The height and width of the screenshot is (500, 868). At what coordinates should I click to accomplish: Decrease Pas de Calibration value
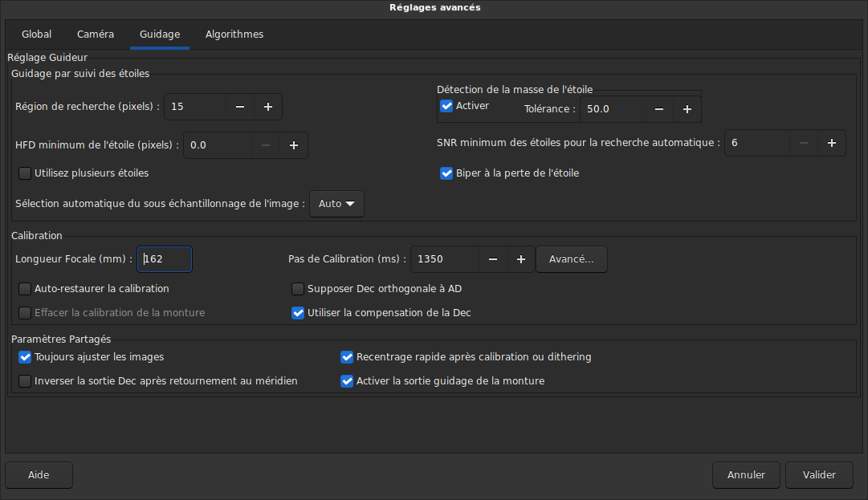[493, 259]
